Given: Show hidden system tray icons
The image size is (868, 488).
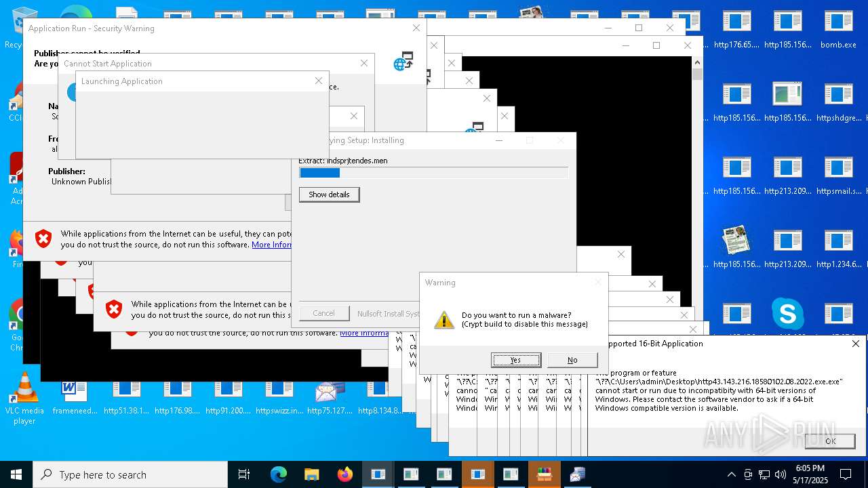Looking at the screenshot, I should pyautogui.click(x=731, y=474).
